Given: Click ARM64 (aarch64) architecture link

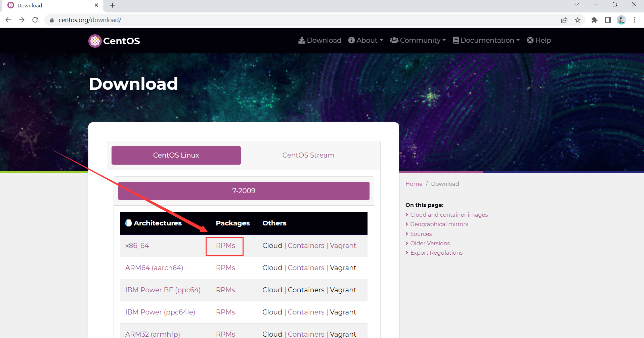Looking at the screenshot, I should 154,268.
